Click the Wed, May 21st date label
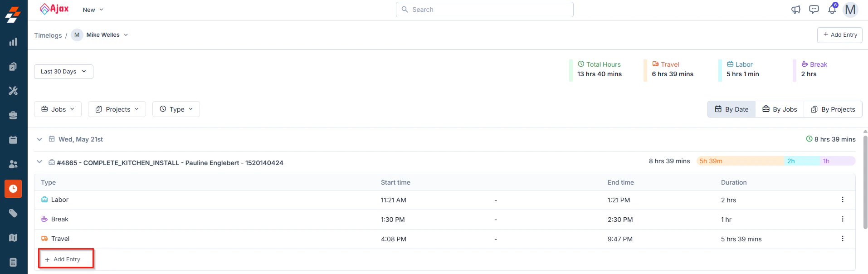The height and width of the screenshot is (274, 868). pyautogui.click(x=81, y=139)
